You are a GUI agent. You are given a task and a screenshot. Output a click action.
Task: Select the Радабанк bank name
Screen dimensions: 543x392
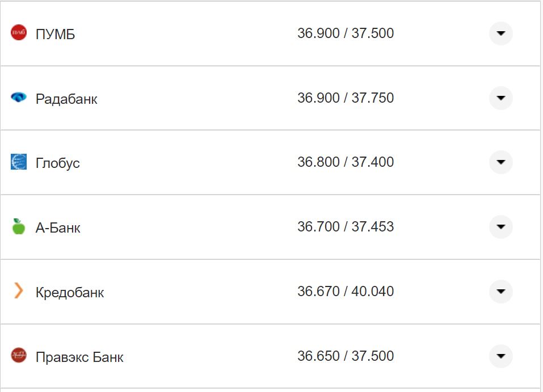(66, 99)
